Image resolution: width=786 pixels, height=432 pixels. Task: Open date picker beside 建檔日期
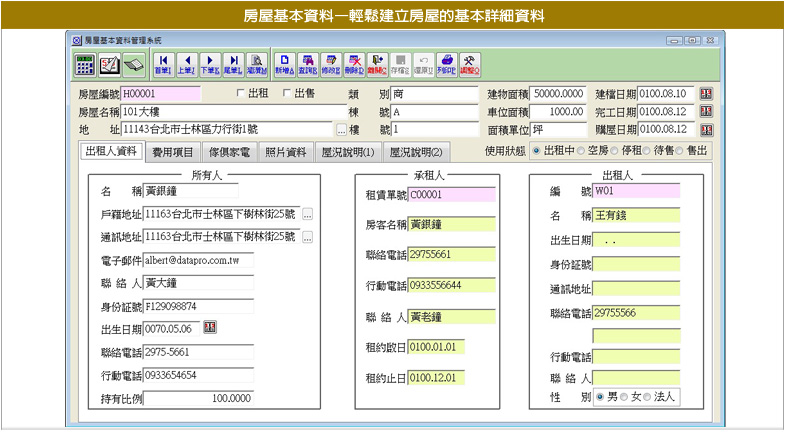707,93
